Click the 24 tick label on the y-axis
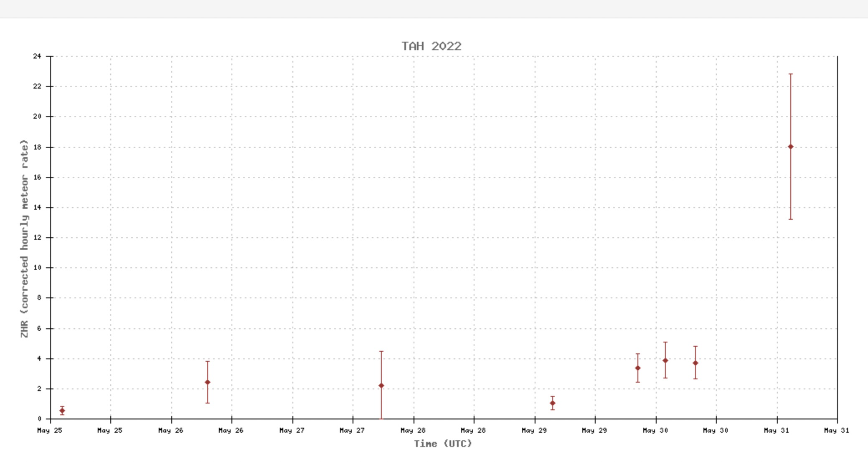The width and height of the screenshot is (868, 462). pos(37,56)
